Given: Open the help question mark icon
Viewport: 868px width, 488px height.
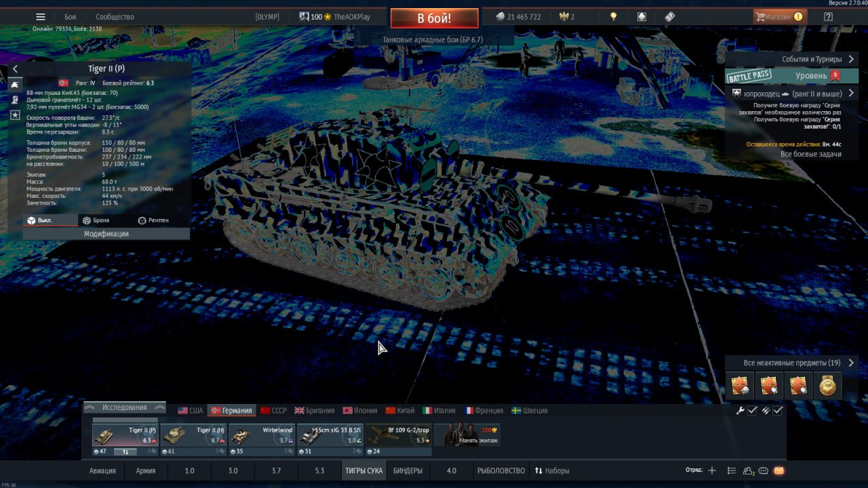Looking at the screenshot, I should (x=828, y=17).
